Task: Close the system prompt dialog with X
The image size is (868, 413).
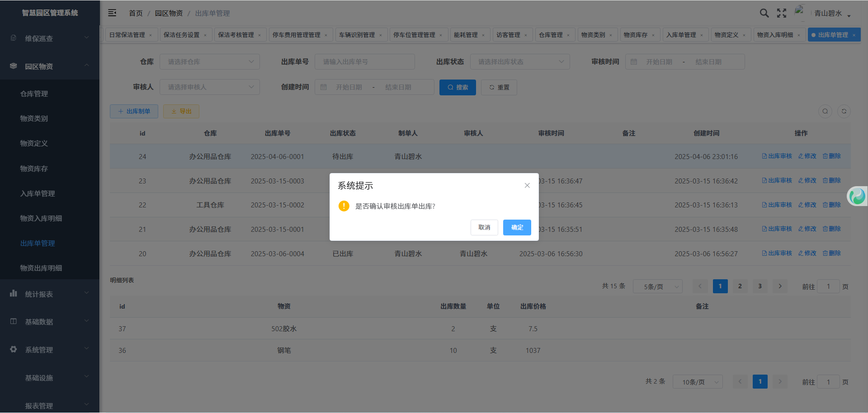Action: tap(527, 185)
